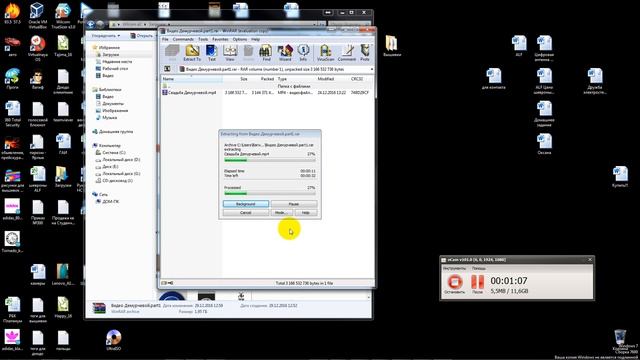Image resolution: width=640 pixels, height=360 pixels.
Task: Click the Оксана Word document on the desktop
Action: pyautogui.click(x=544, y=144)
